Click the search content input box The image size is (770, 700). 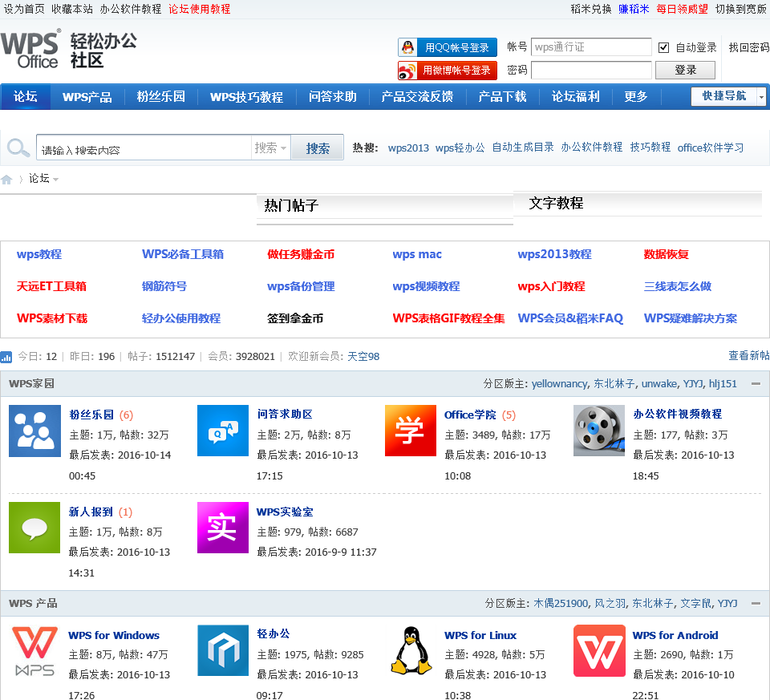[144, 148]
